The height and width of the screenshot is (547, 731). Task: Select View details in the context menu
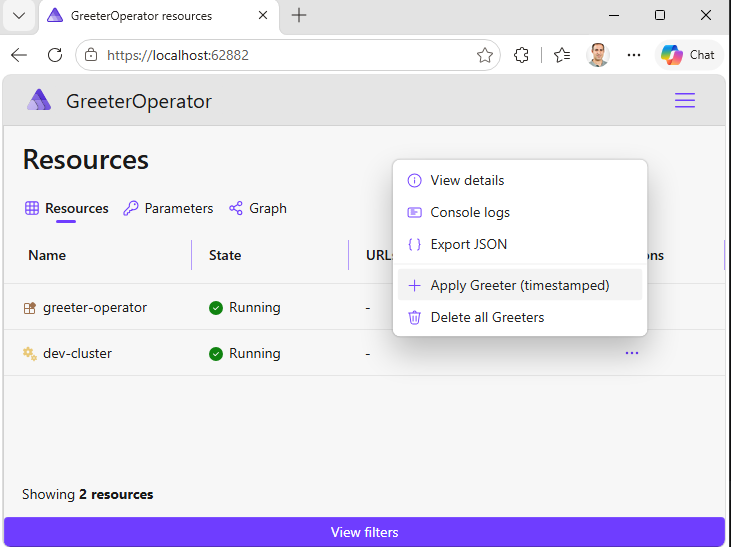(520, 180)
